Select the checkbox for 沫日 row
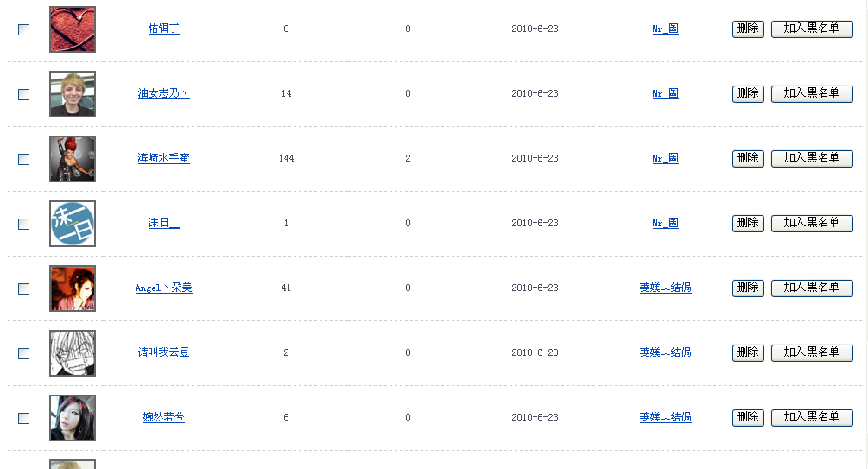Image resolution: width=868 pixels, height=469 pixels. click(24, 224)
